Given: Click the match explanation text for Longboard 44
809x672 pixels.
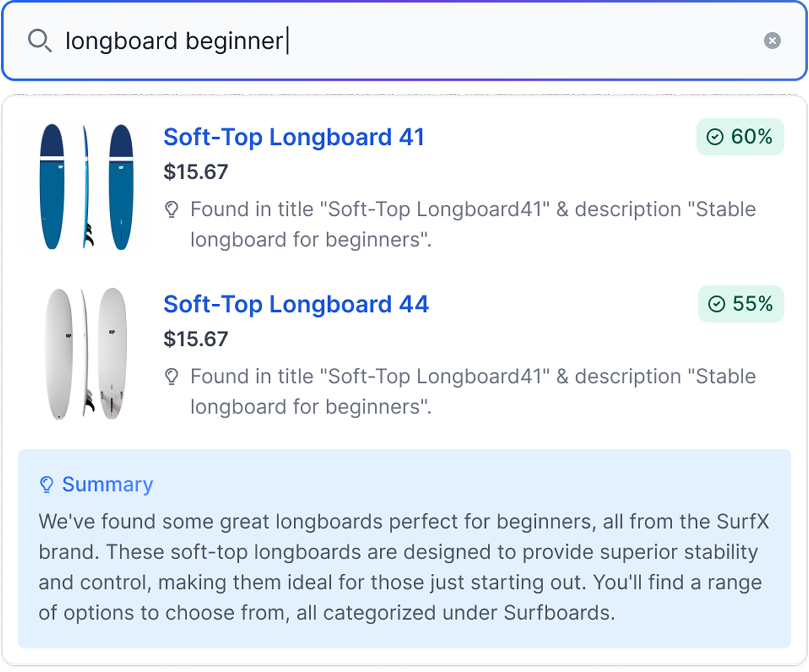Looking at the screenshot, I should [x=473, y=391].
